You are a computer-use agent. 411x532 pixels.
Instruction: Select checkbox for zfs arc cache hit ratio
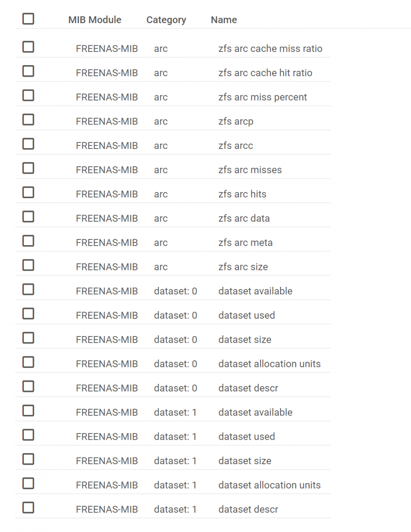pos(28,71)
